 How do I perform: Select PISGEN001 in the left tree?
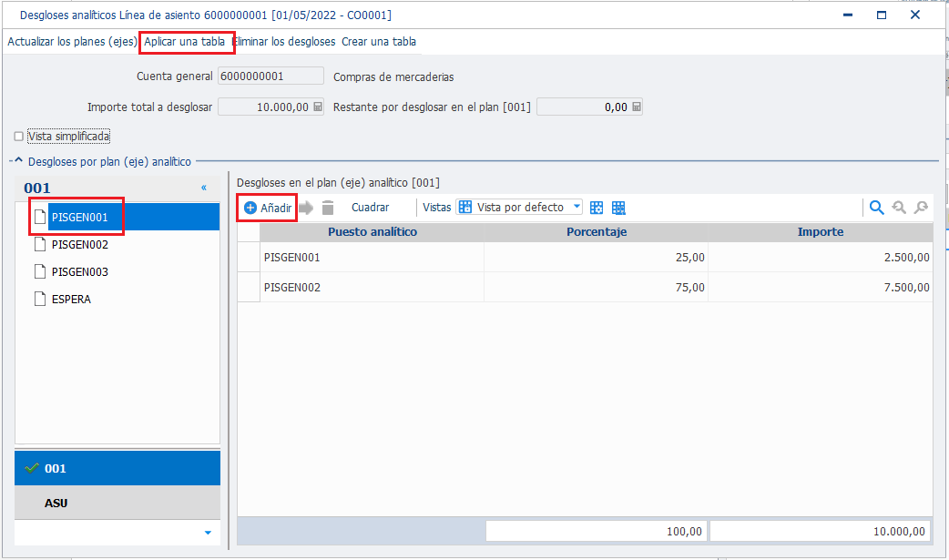[80, 218]
